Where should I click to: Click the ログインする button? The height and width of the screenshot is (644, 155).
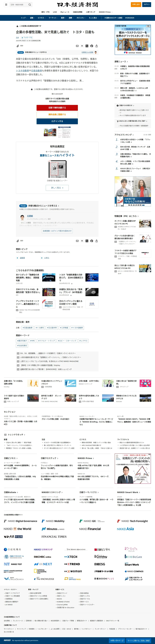click(x=57, y=121)
